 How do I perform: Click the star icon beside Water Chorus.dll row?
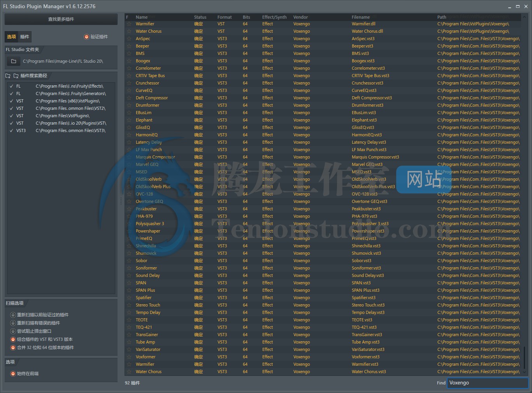point(129,31)
